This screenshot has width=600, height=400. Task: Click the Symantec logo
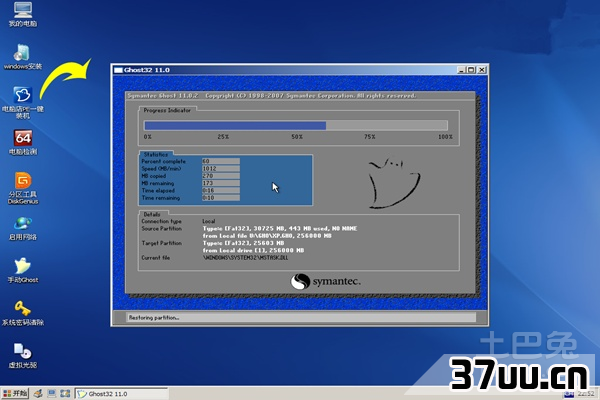point(325,281)
